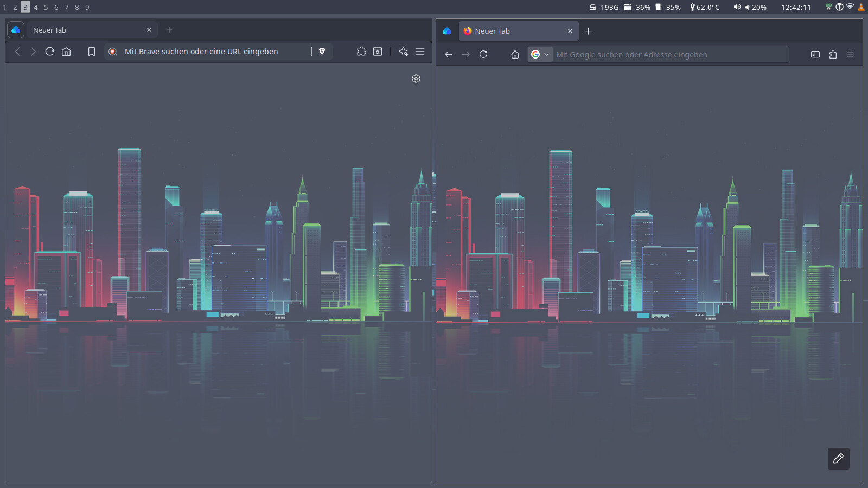Image resolution: width=868 pixels, height=488 pixels.
Task: Open Firefox extensions puzzle icon
Action: click(833, 54)
